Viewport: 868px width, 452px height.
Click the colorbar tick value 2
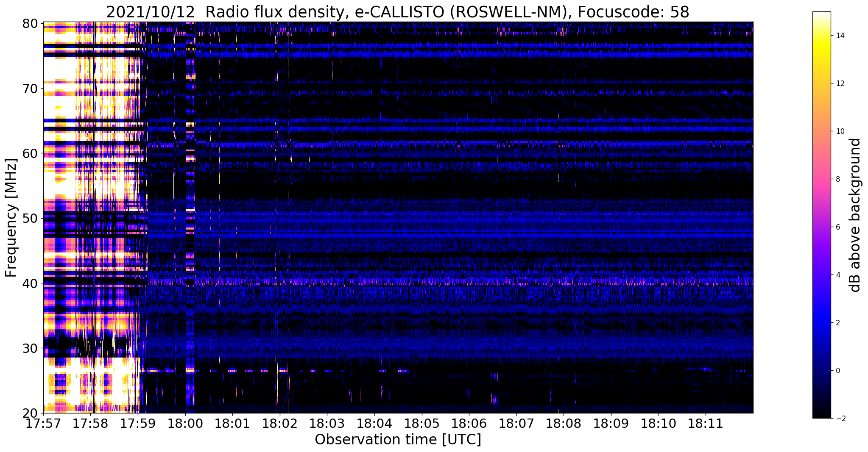(x=837, y=323)
